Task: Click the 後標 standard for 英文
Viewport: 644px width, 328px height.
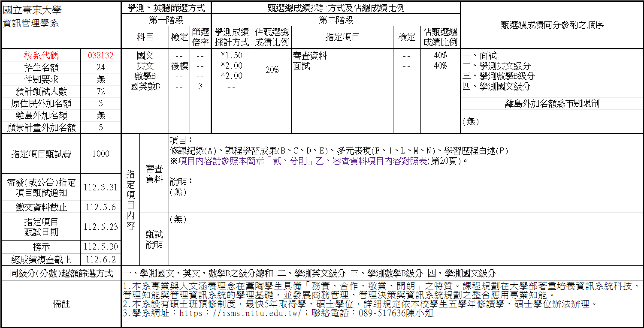Action: (x=179, y=66)
